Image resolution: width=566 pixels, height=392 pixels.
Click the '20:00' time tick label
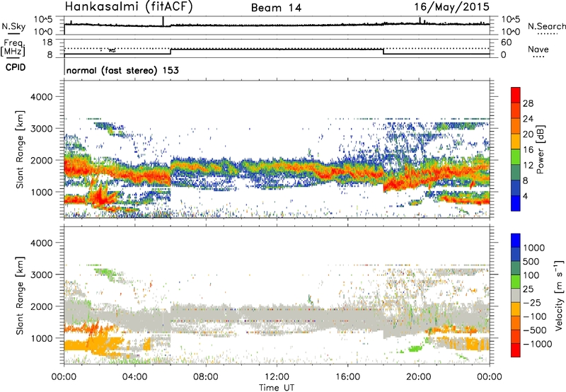(419, 377)
